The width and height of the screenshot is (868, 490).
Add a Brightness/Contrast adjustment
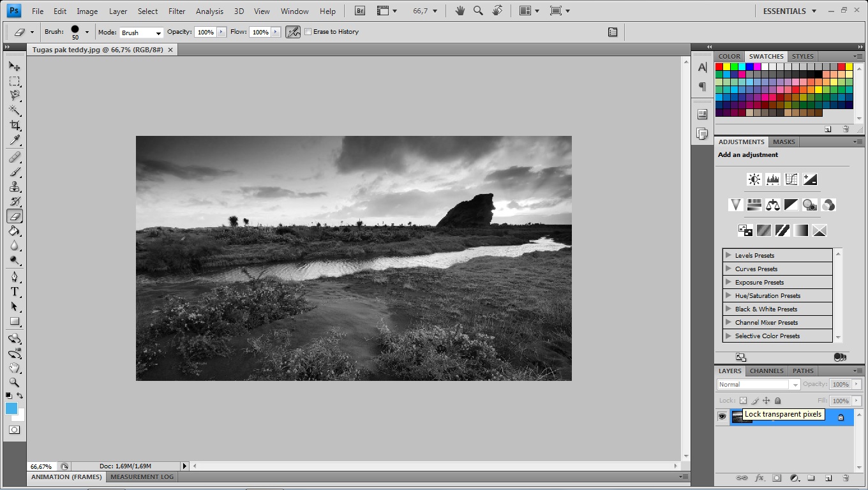(x=754, y=179)
